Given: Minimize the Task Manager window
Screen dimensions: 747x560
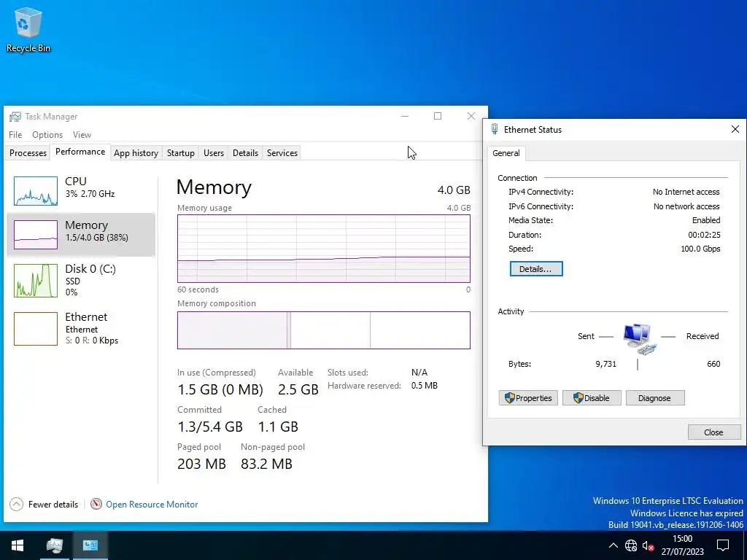Looking at the screenshot, I should pos(405,116).
